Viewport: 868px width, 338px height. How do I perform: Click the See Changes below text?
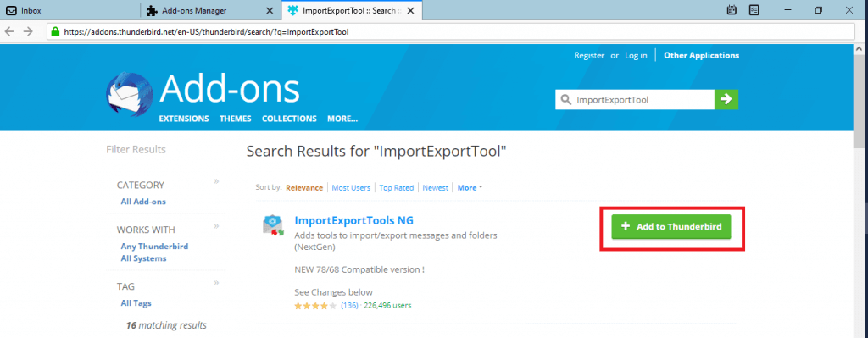click(333, 292)
